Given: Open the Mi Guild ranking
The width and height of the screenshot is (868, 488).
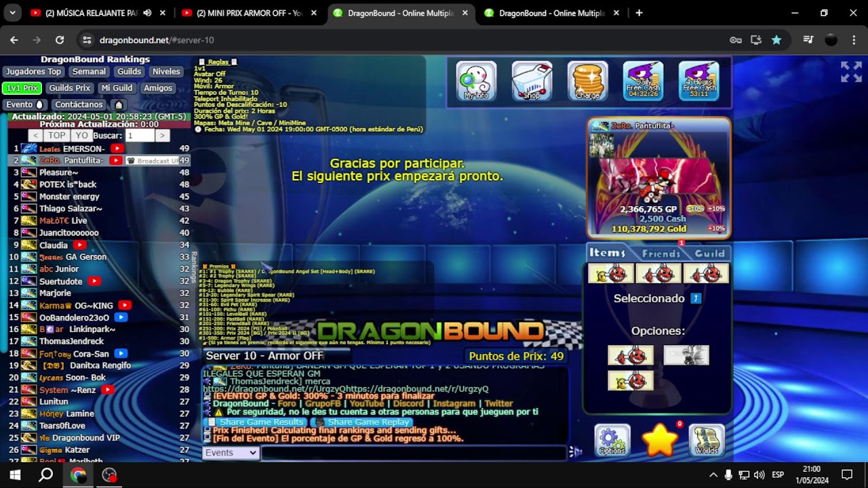Looking at the screenshot, I should 117,88.
